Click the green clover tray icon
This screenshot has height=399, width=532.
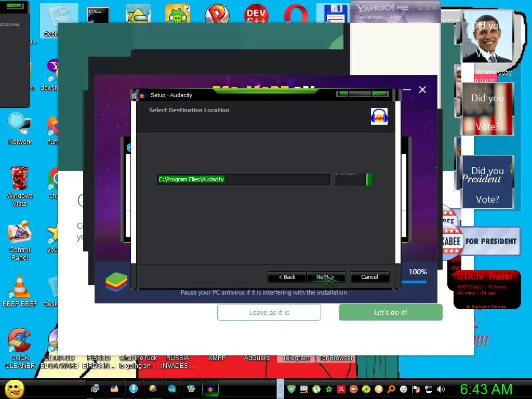pyautogui.click(x=329, y=389)
